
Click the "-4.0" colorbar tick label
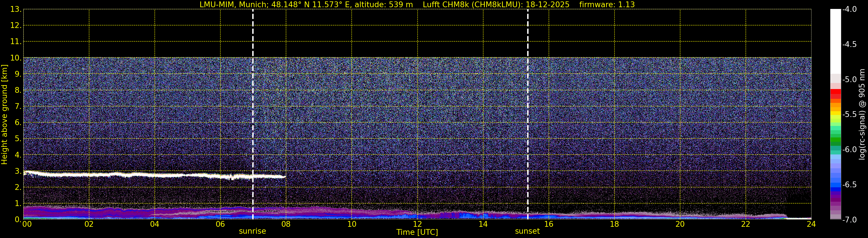850,10
